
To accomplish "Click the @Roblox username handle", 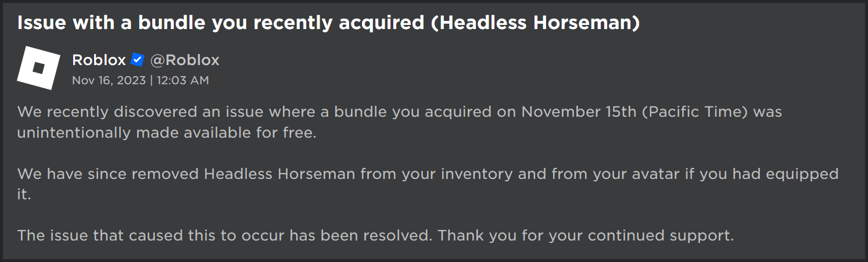I will click(185, 60).
